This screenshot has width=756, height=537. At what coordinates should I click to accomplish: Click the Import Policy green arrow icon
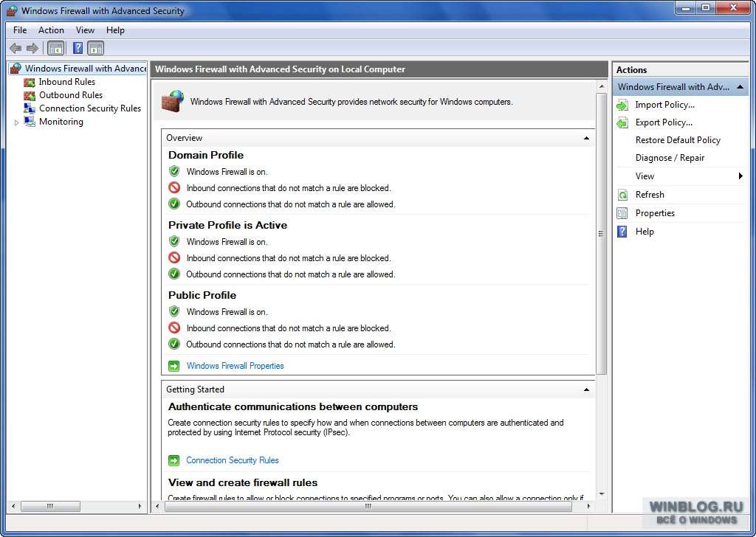622,105
